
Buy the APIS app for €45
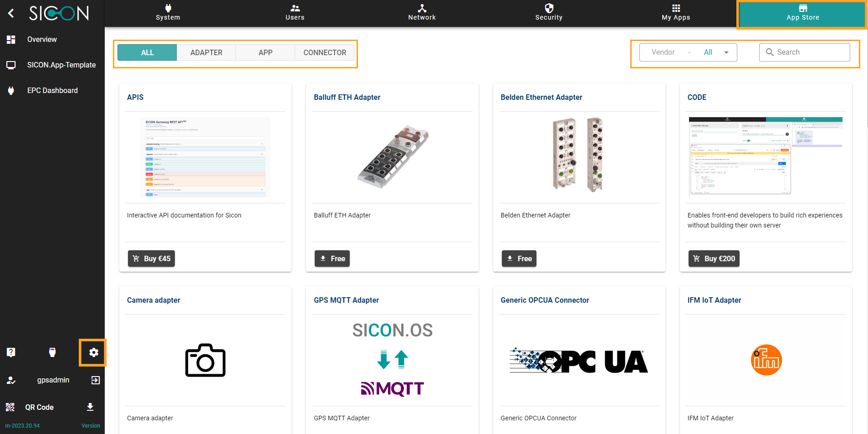click(x=152, y=258)
